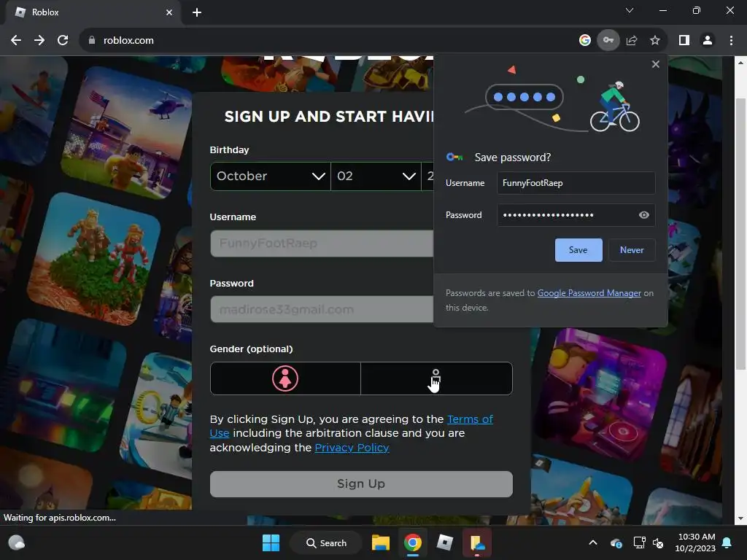Close the Roblox tab
Screen dimensions: 747x560
(x=169, y=12)
